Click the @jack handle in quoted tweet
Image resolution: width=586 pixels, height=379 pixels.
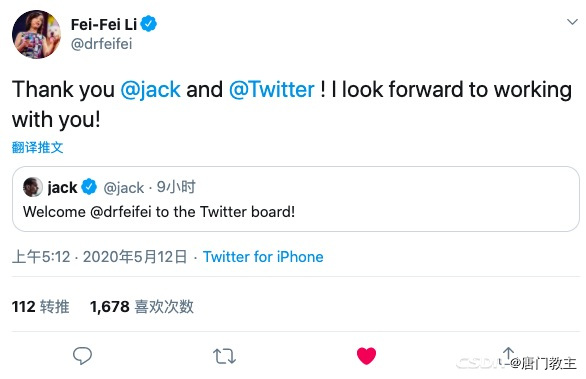pos(124,188)
